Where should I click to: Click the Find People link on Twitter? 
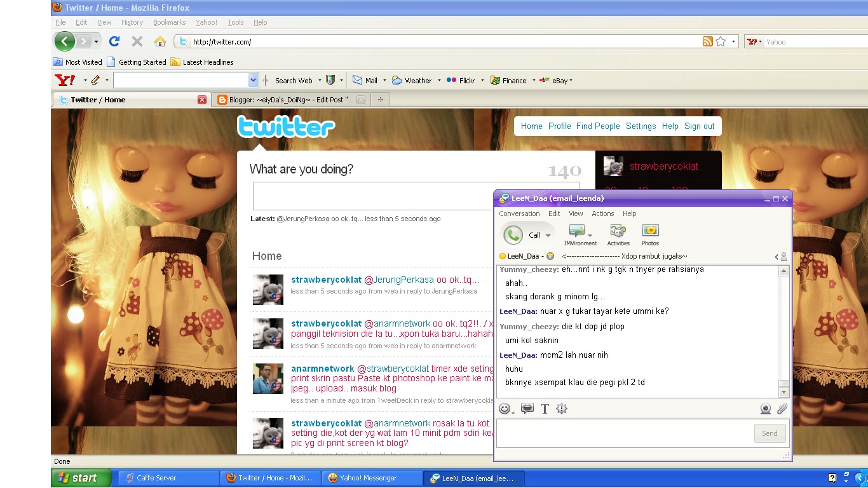(598, 126)
